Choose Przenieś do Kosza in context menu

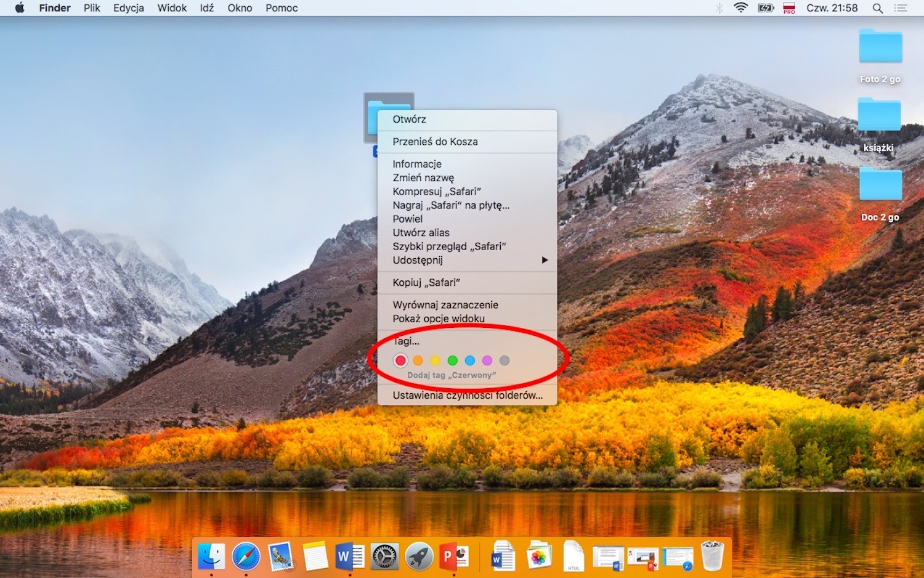pos(435,142)
